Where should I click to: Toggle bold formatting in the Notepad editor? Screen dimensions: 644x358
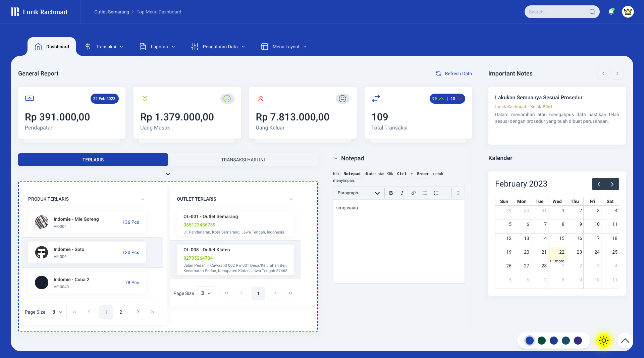(391, 193)
